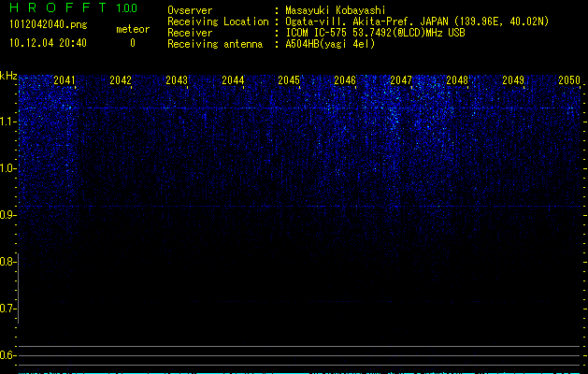Click the 2044 time marker
The image size is (588, 374).
click(233, 80)
